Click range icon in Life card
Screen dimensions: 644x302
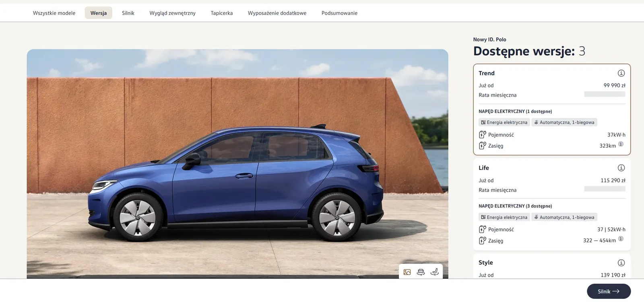[x=482, y=240]
